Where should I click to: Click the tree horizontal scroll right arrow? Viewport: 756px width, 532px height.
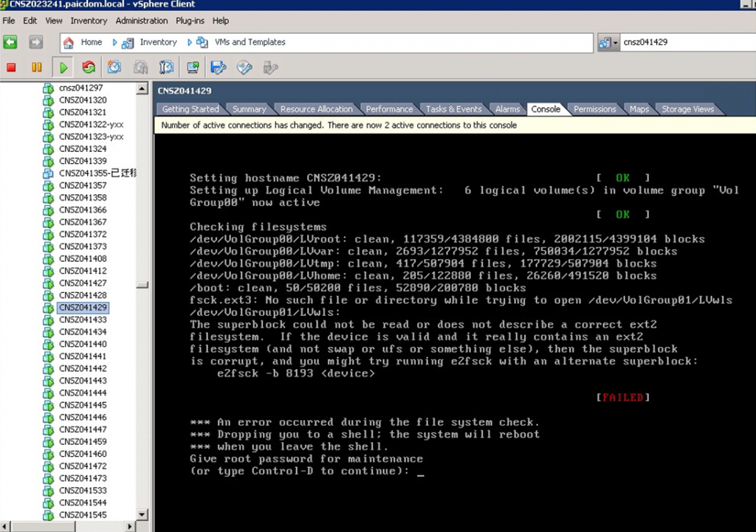129,527
